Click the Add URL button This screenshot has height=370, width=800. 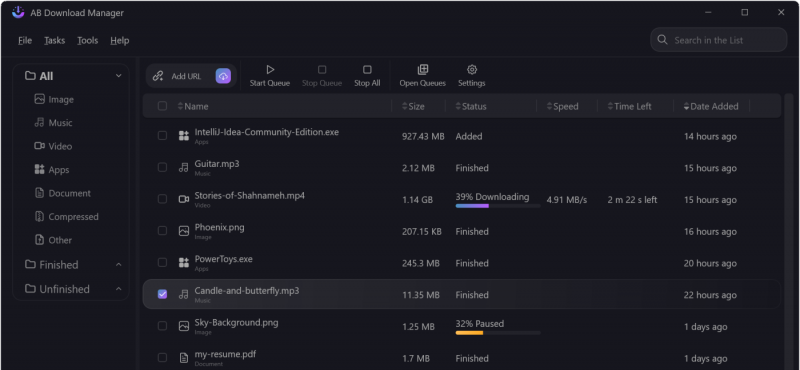pos(178,76)
